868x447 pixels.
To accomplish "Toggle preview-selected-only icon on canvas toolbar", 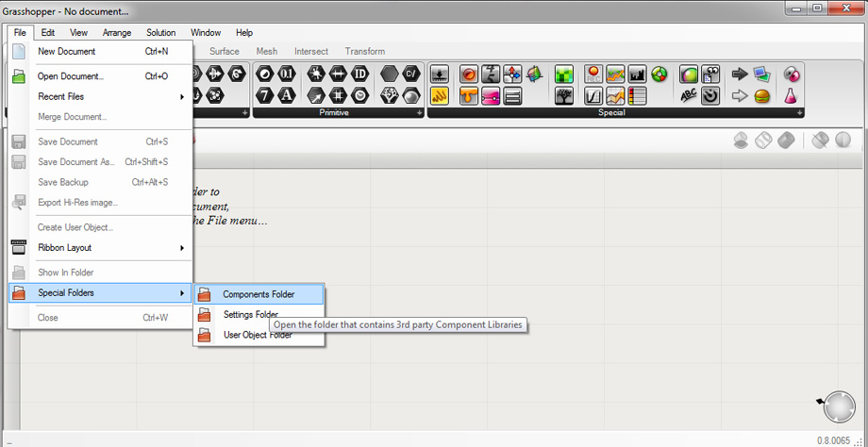I will pos(820,141).
